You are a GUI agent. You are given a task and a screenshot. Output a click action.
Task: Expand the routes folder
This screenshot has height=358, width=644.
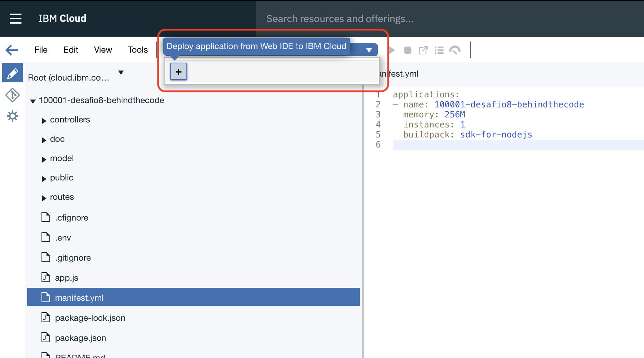point(44,198)
